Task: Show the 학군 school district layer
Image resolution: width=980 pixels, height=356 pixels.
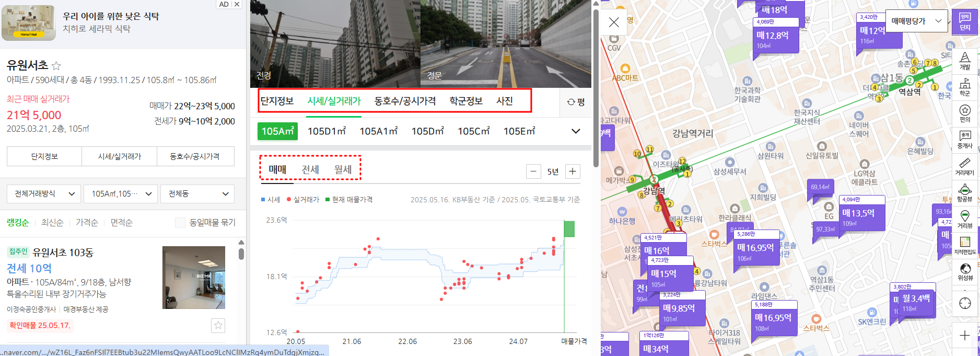Action: (x=965, y=88)
